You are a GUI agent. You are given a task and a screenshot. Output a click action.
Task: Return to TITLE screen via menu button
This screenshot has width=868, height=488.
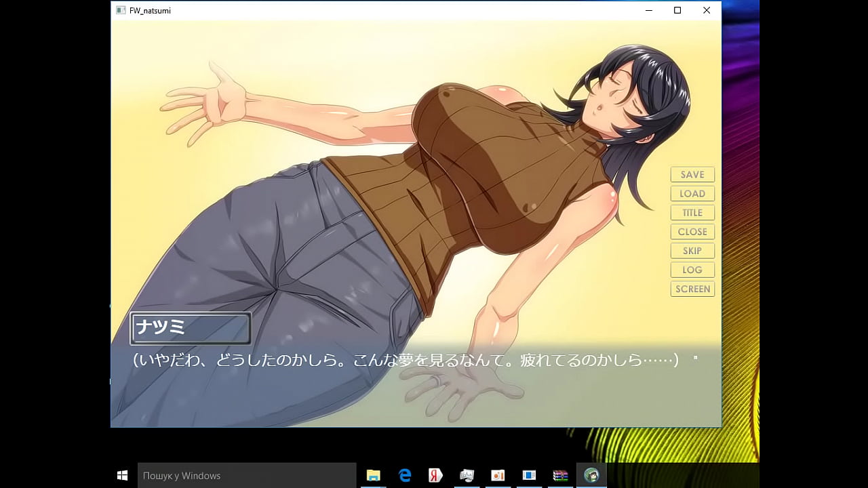click(x=692, y=213)
